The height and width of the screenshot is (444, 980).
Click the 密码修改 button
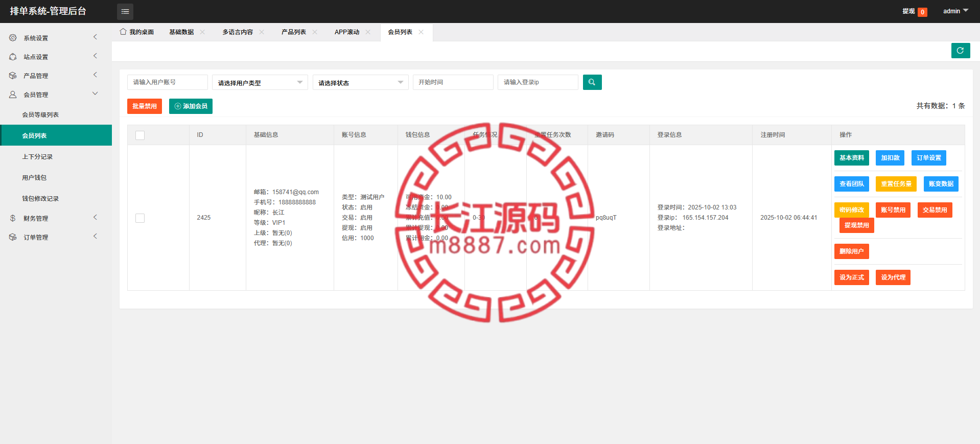click(852, 210)
